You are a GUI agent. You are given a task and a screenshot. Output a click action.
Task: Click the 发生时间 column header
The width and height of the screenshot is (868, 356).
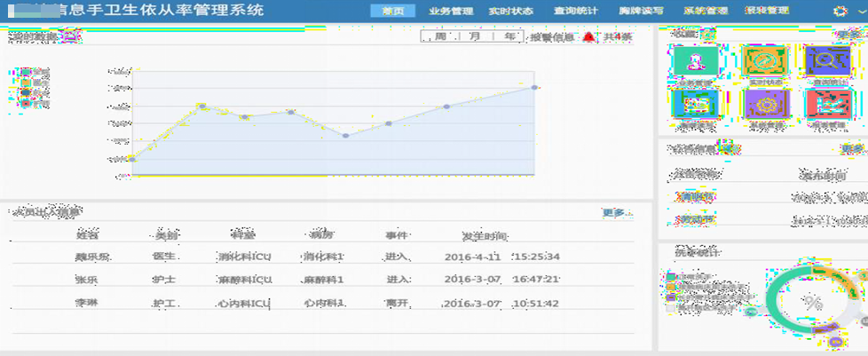[x=485, y=236]
